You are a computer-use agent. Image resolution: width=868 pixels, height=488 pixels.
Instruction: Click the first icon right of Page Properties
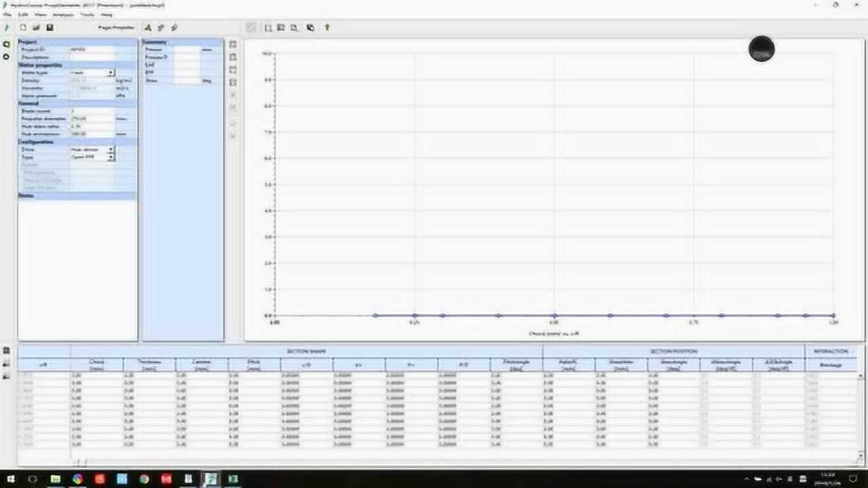(148, 28)
